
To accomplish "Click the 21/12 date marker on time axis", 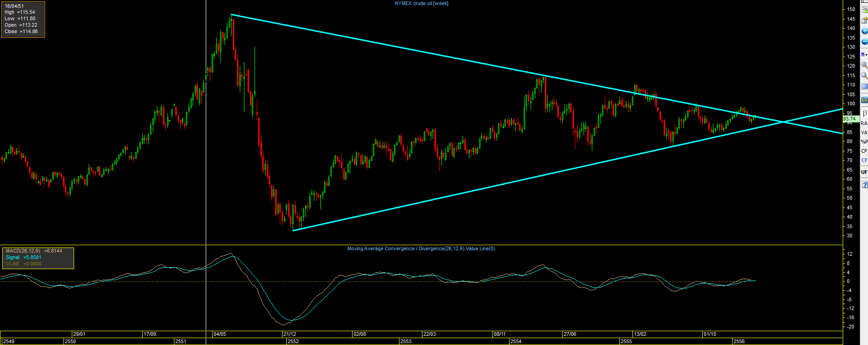I will pyautogui.click(x=289, y=334).
